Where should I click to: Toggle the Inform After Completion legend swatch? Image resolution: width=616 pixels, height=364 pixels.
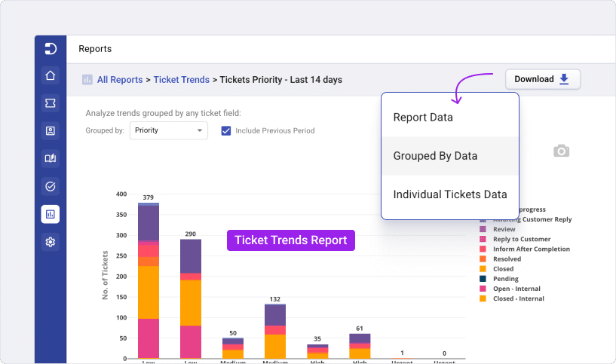click(x=483, y=249)
